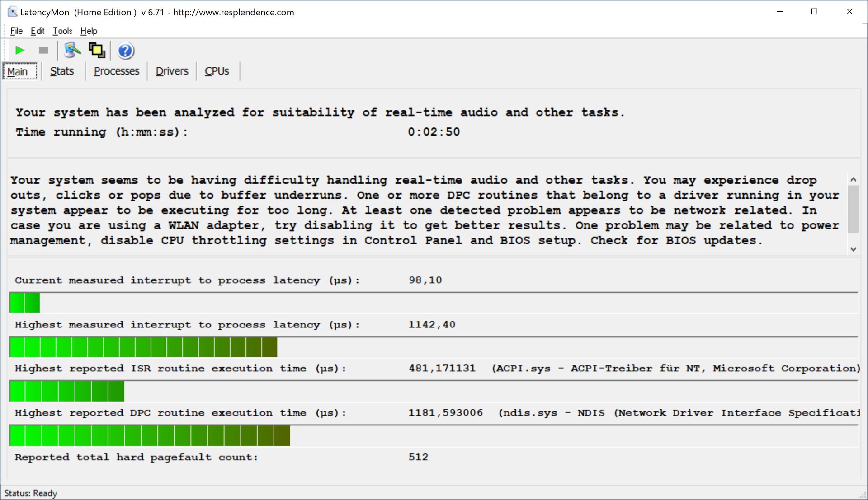868x500 pixels.
Task: Switch to the Stats tab
Action: 62,71
